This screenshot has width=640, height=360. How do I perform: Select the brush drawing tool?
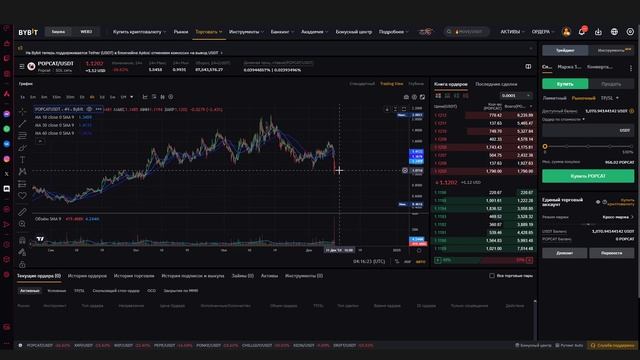(x=22, y=148)
